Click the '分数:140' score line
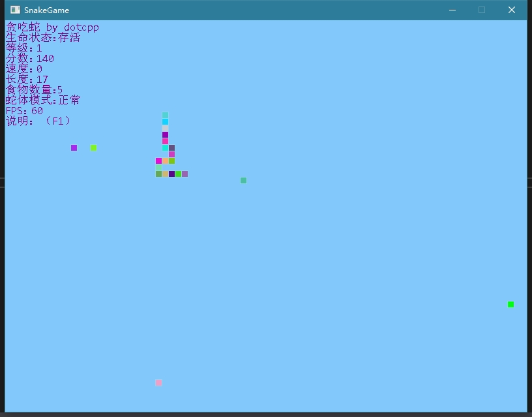Image resolution: width=532 pixels, height=417 pixels. 30,59
